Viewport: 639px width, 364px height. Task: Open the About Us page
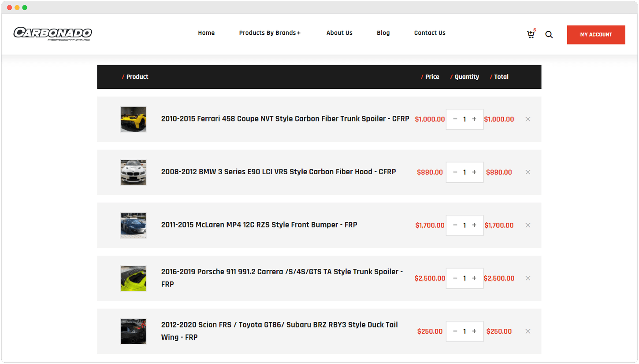point(339,33)
